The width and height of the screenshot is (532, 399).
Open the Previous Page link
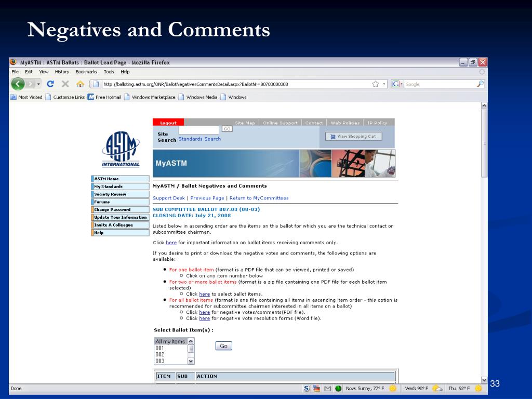(x=207, y=198)
